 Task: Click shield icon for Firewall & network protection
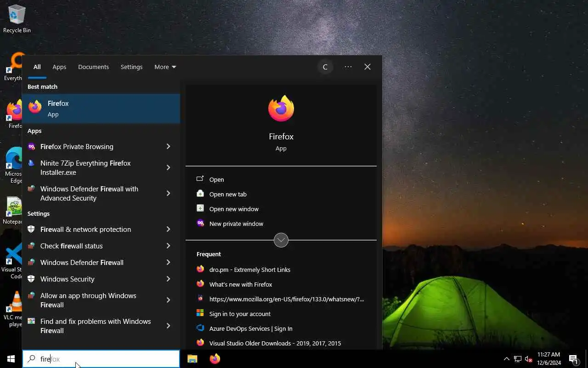pos(31,229)
